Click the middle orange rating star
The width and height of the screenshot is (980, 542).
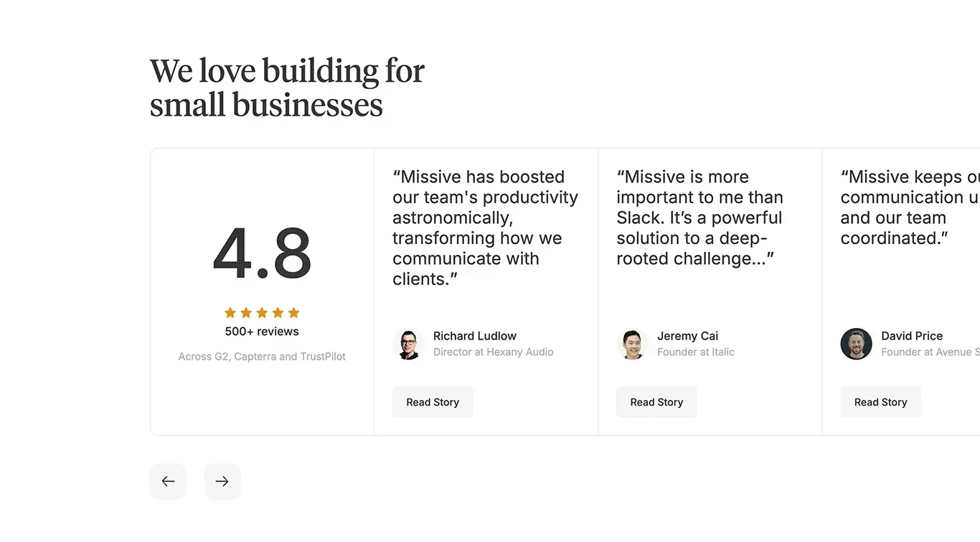coord(262,312)
